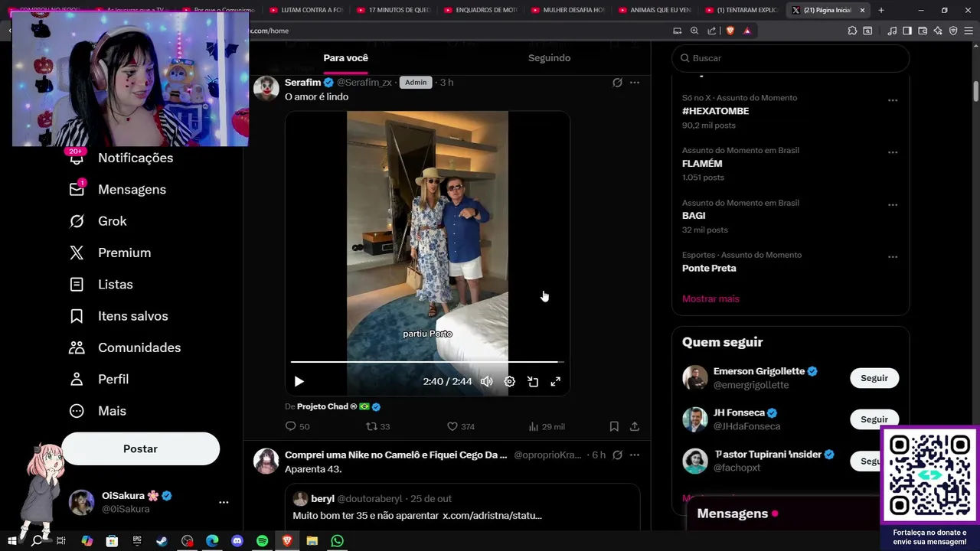This screenshot has height=551, width=980.
Task: Click the Grok icon on Serafim's post
Action: click(617, 83)
